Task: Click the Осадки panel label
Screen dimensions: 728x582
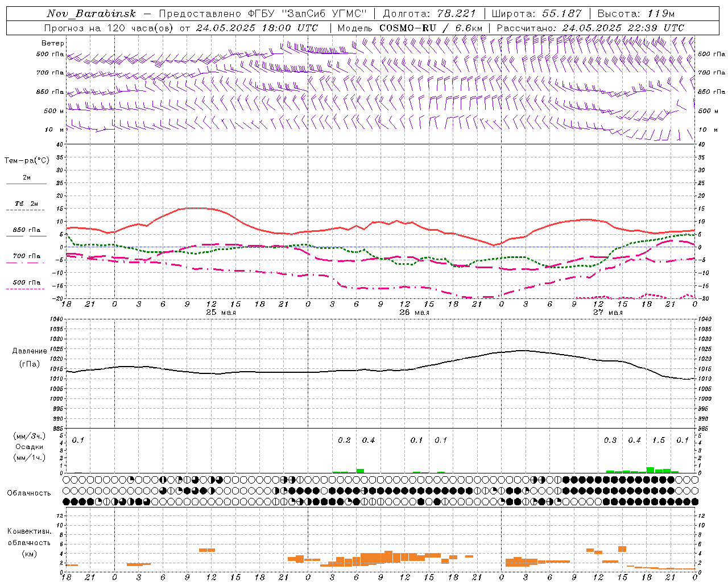Action: pyautogui.click(x=30, y=447)
